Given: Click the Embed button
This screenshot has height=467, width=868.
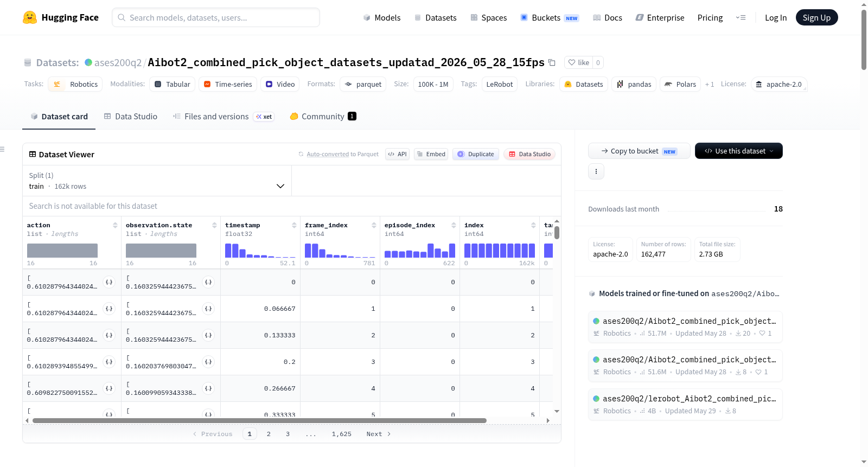Looking at the screenshot, I should [431, 154].
